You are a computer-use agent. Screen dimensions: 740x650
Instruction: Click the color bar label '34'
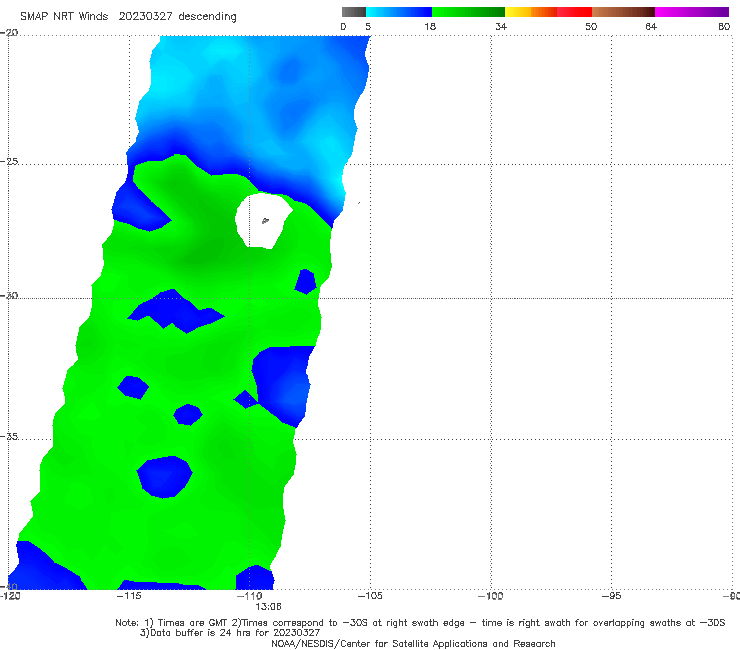(501, 26)
